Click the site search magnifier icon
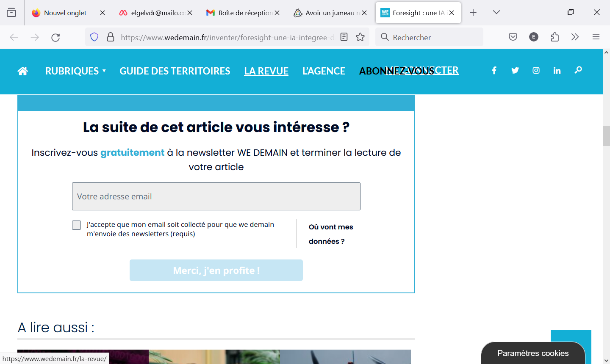 (x=578, y=70)
